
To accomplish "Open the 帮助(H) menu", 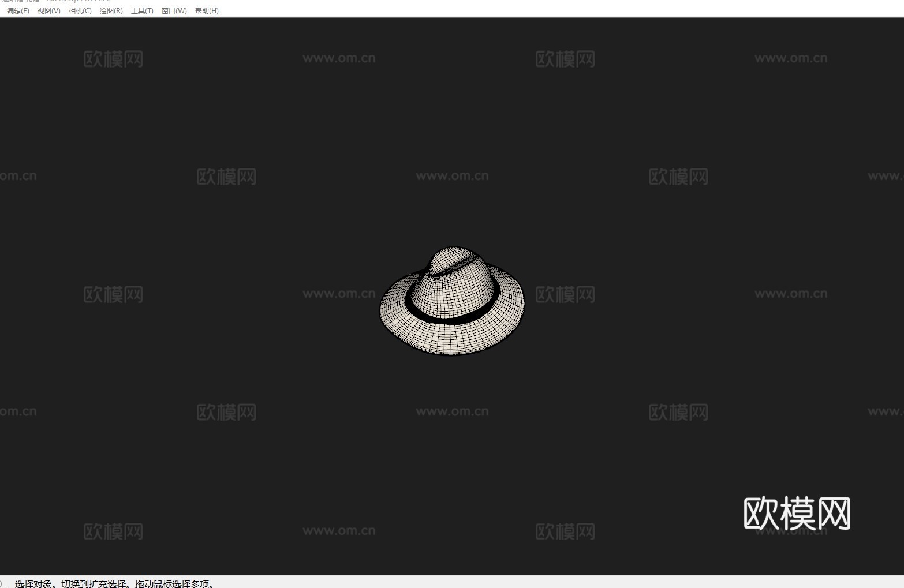I will [x=207, y=11].
